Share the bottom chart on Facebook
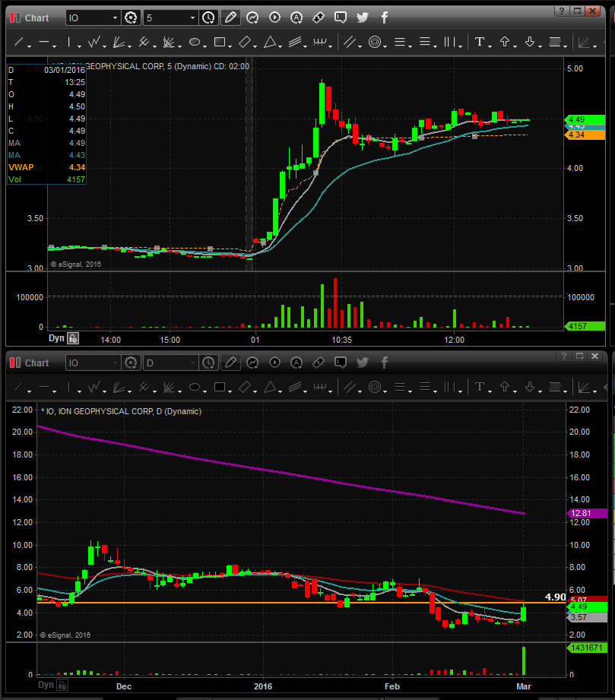Image resolution: width=615 pixels, height=700 pixels. pyautogui.click(x=384, y=363)
